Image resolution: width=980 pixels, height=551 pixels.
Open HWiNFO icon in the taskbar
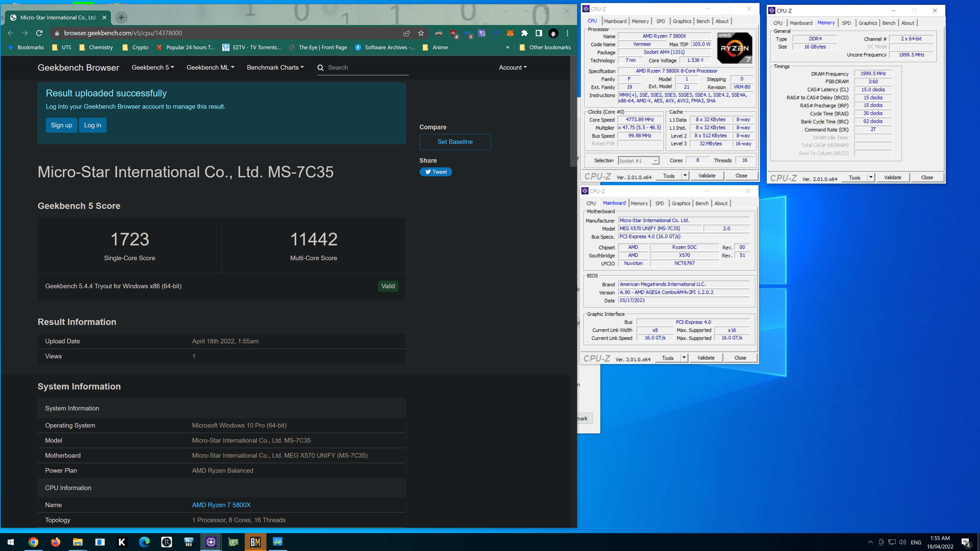[x=189, y=542]
